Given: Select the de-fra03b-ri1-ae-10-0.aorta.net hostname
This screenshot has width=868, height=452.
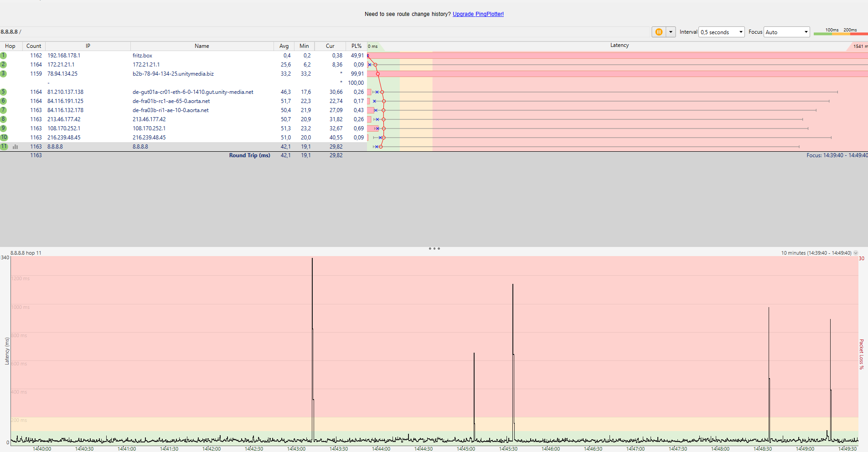Looking at the screenshot, I should pyautogui.click(x=170, y=110).
